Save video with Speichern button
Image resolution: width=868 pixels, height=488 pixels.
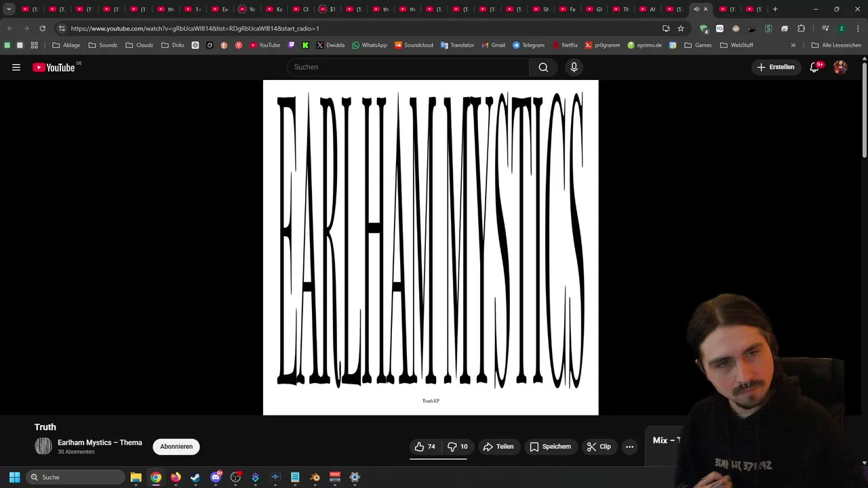tap(550, 447)
